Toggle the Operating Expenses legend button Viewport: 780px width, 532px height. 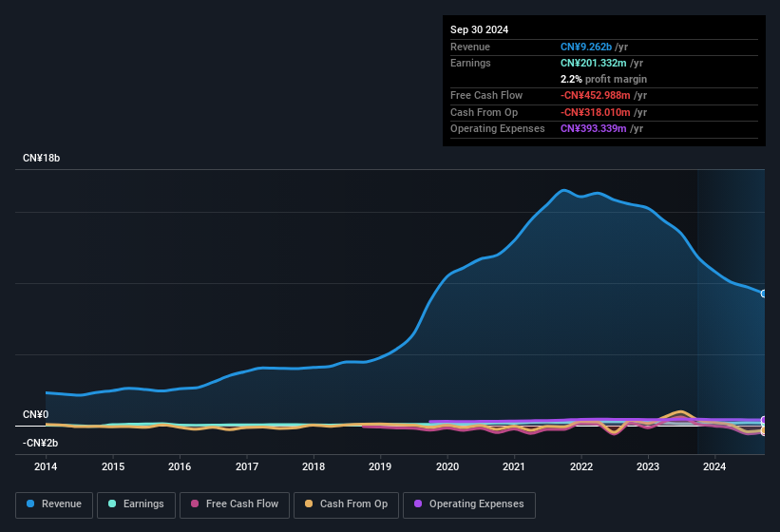(x=469, y=504)
